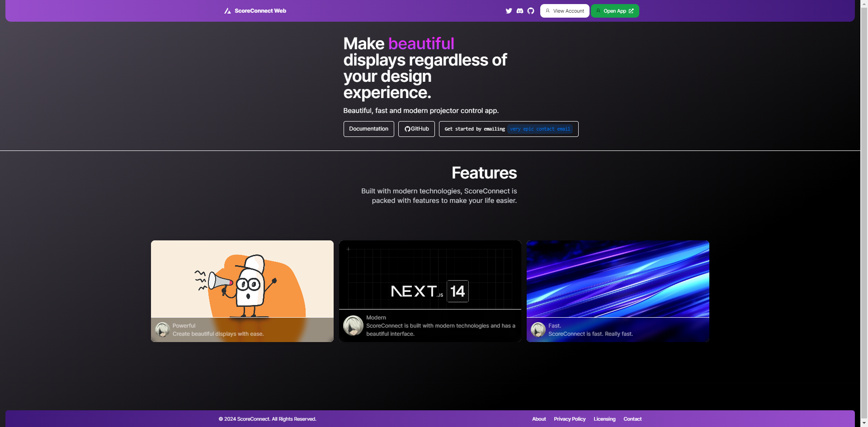Open the Licensing footer link
Screen dimensions: 868x427
(604, 419)
